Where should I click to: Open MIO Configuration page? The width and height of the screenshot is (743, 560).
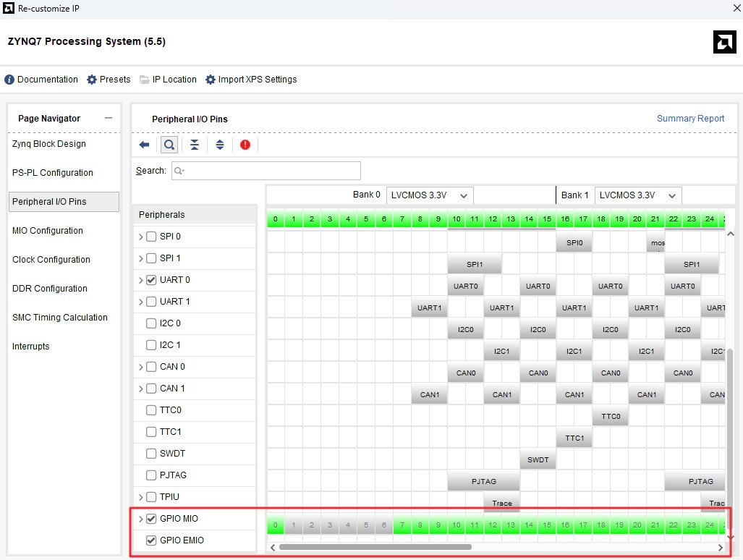click(x=47, y=231)
